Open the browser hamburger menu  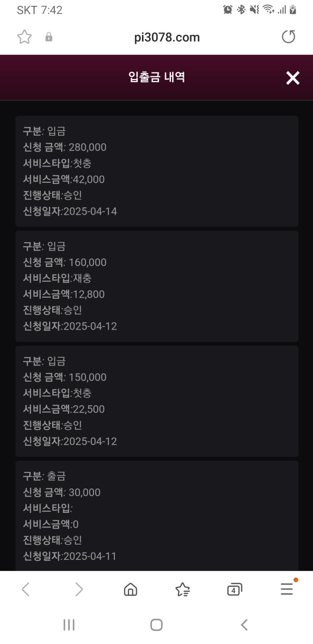(x=286, y=590)
